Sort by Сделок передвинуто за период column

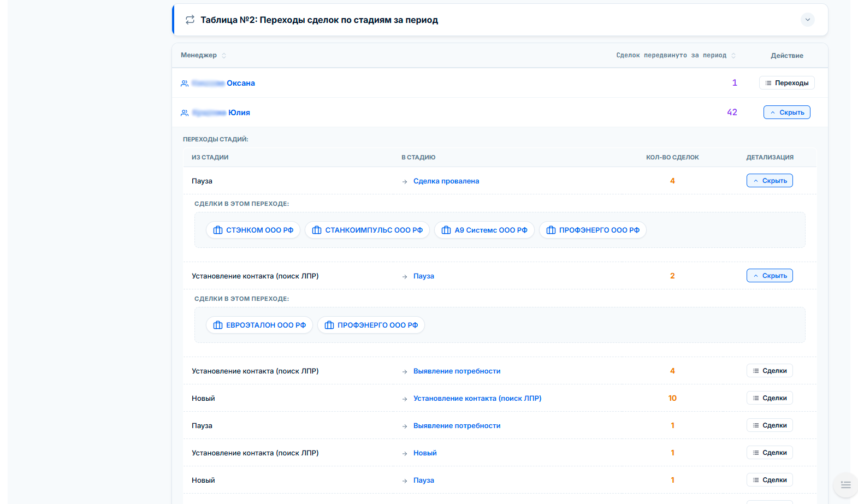pos(676,55)
